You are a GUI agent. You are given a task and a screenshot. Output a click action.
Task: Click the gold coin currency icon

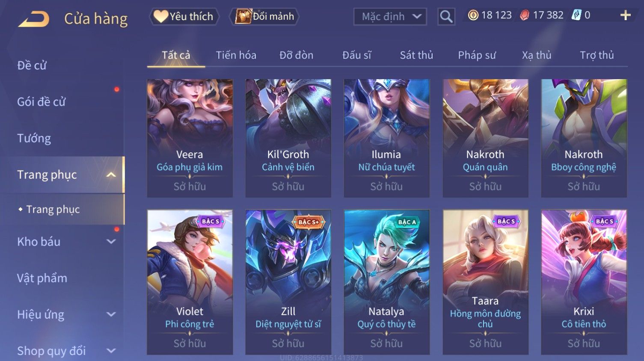[x=473, y=15]
